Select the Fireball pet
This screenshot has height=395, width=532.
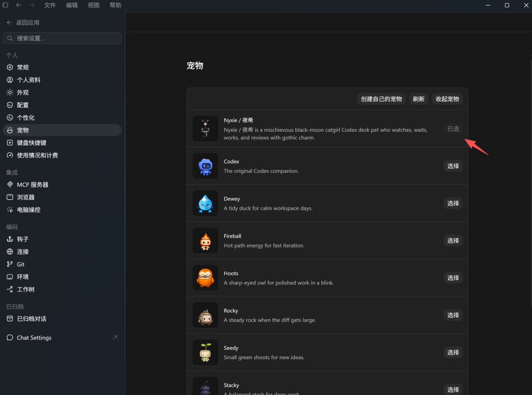click(453, 240)
